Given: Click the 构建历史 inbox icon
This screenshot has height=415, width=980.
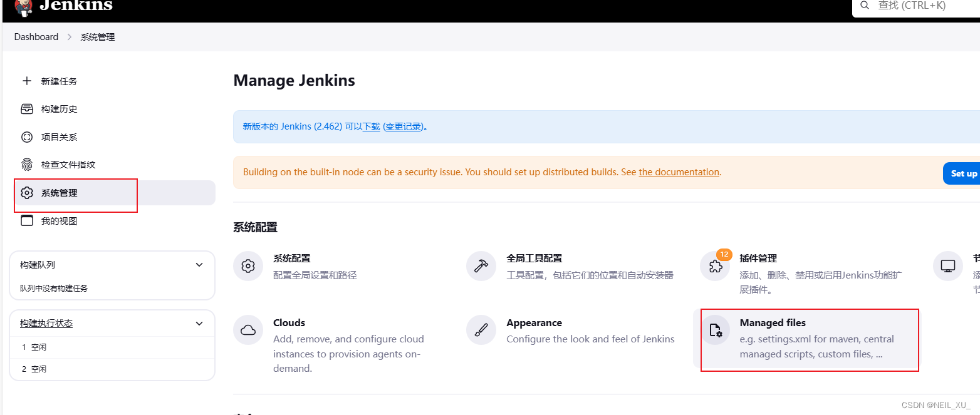Looking at the screenshot, I should click(x=26, y=109).
